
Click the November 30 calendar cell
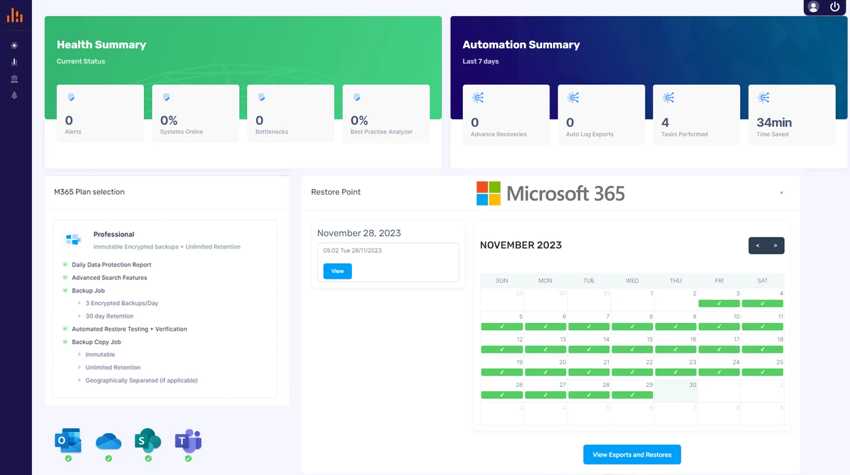675,390
